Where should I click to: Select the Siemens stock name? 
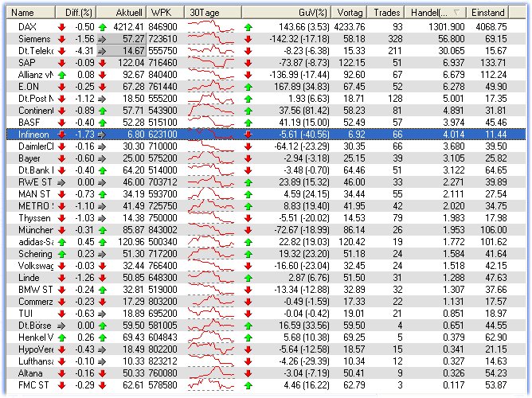click(x=34, y=39)
